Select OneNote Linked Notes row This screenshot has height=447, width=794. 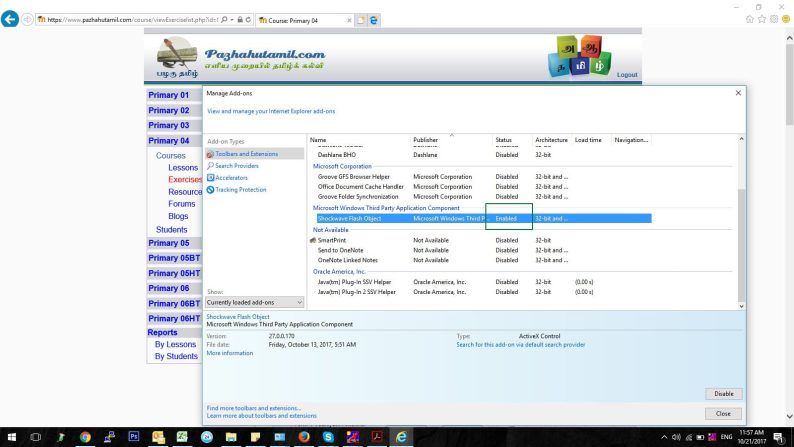pyautogui.click(x=484, y=260)
